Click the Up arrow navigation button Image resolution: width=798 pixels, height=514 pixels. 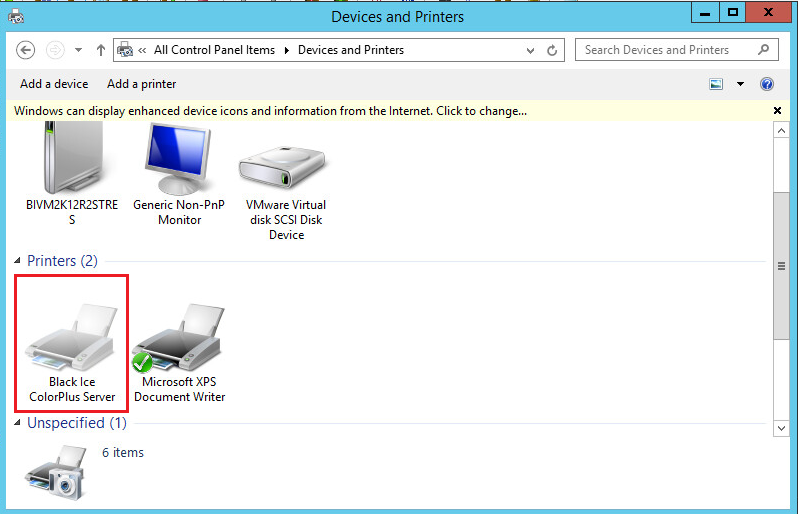101,50
